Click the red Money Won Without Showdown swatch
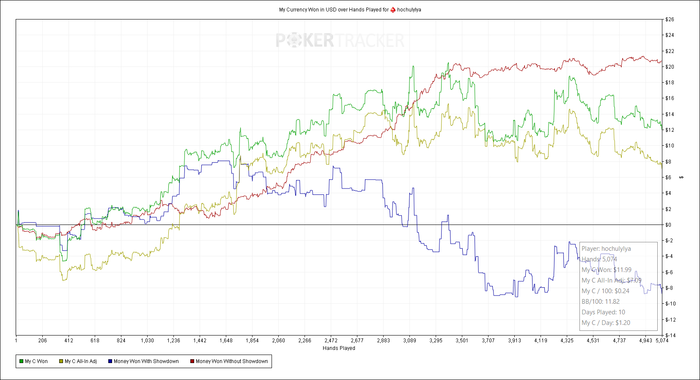This screenshot has width=700, height=380. click(192, 361)
